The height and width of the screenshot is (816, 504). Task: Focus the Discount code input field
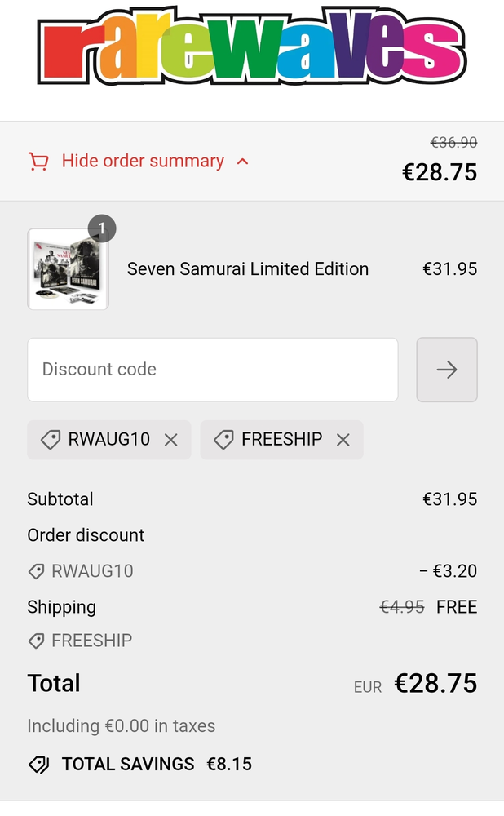tap(212, 370)
